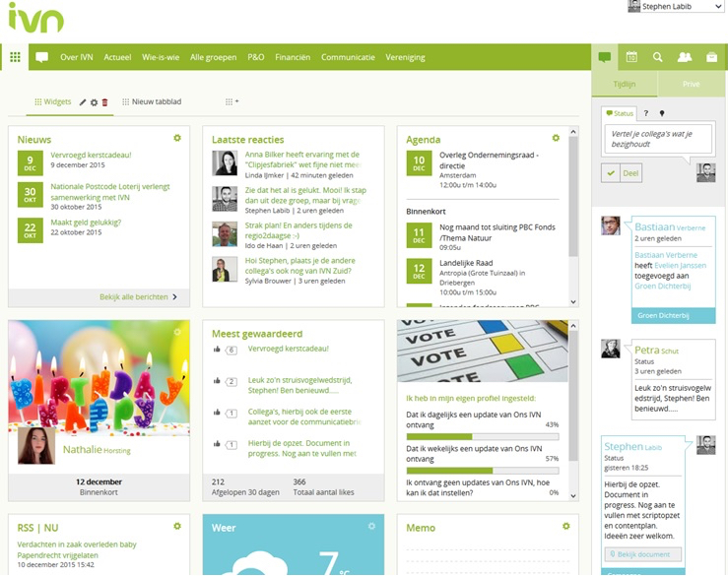Click Petra Schut's avatar in timeline
This screenshot has width=728, height=576.
coord(611,349)
